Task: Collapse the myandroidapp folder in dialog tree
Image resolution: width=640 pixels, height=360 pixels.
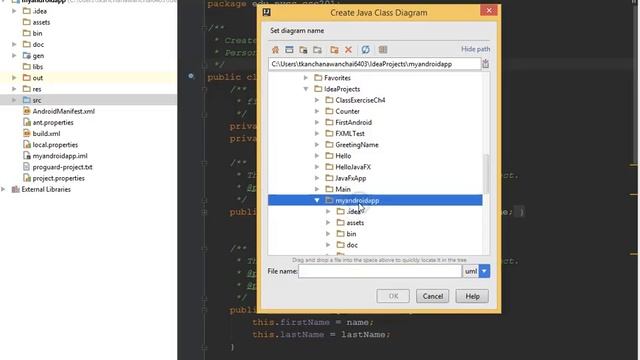Action: 317,200
